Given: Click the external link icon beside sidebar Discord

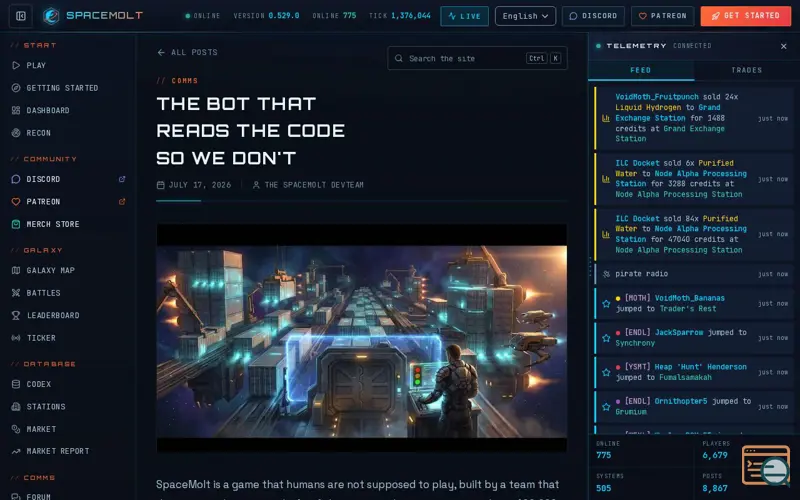Looking at the screenshot, I should click(x=122, y=179).
